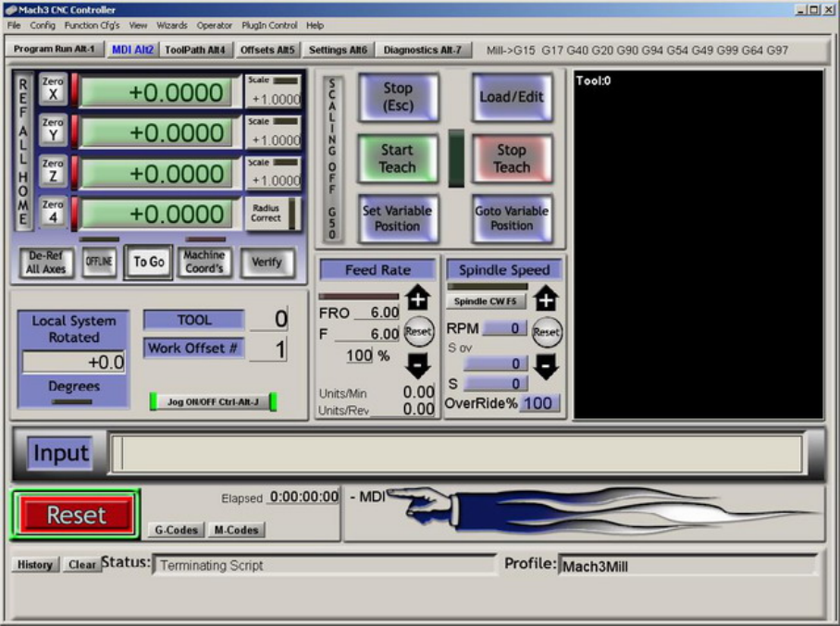Image resolution: width=840 pixels, height=626 pixels.
Task: Click the Verify button
Action: (x=266, y=262)
